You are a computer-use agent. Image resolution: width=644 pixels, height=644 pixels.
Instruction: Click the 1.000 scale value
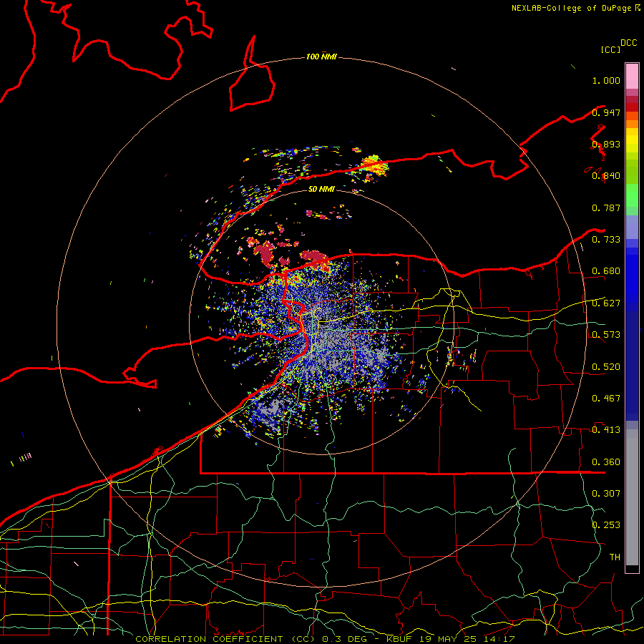click(x=606, y=80)
